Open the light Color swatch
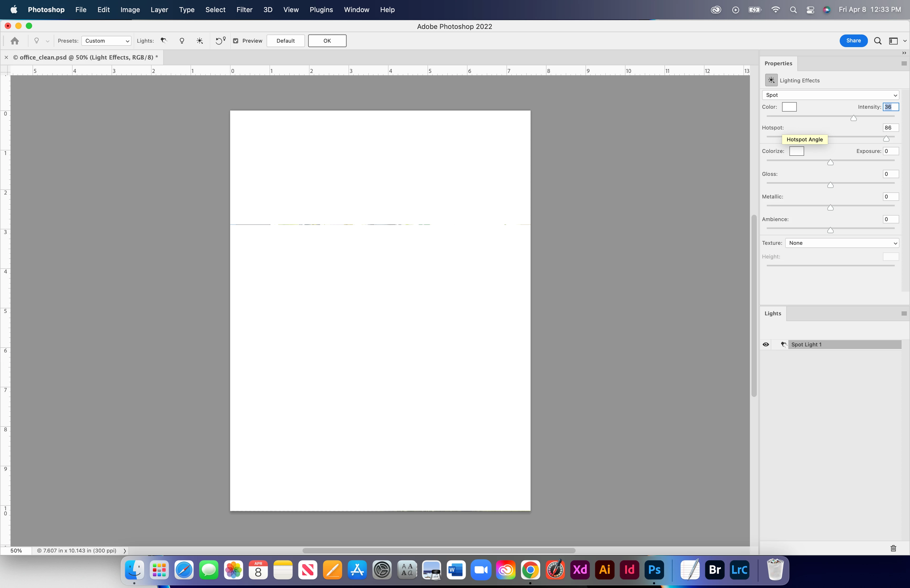The width and height of the screenshot is (910, 588). [x=789, y=107]
